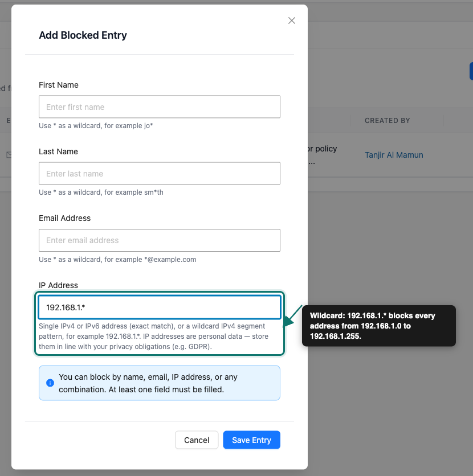This screenshot has height=476, width=473.
Task: Click the IP Address label
Action: point(58,285)
